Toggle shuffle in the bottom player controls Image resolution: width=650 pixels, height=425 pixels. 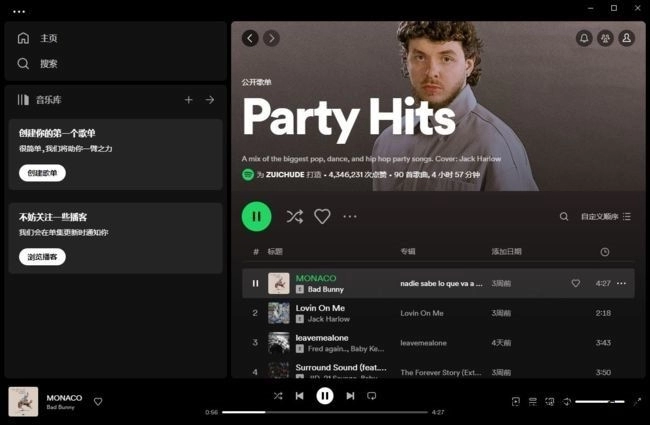pos(278,396)
